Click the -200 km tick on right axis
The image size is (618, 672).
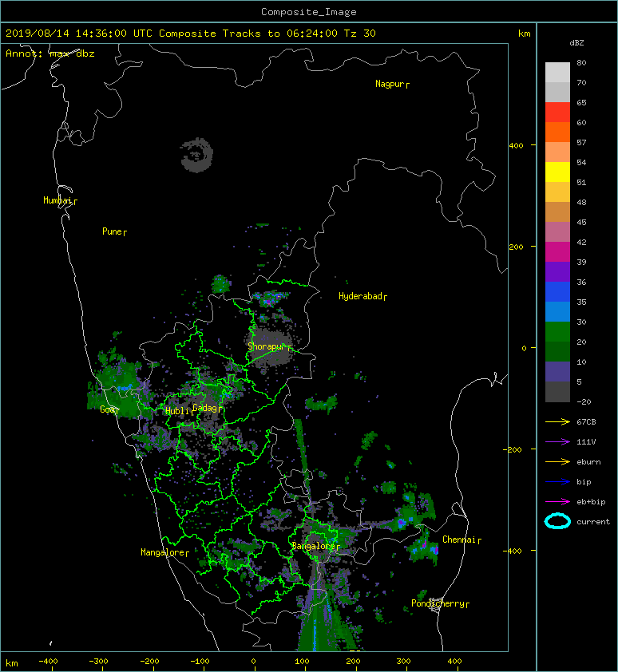click(513, 449)
